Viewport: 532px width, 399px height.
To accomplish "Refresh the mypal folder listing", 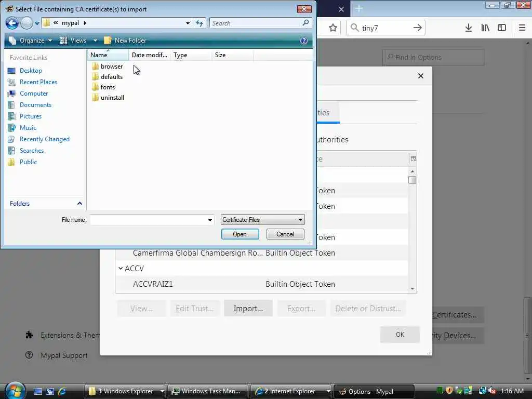I will tap(199, 23).
